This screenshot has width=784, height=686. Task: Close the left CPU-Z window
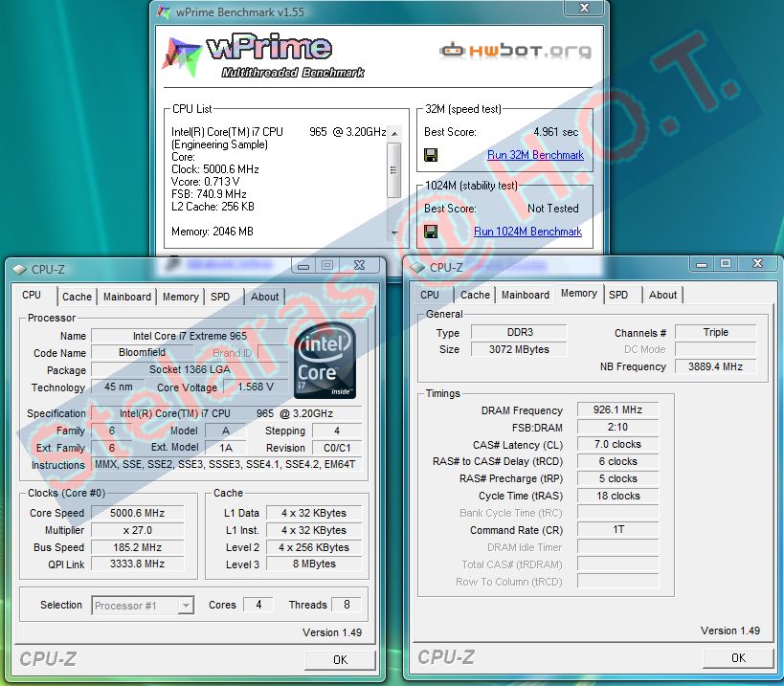(x=359, y=265)
